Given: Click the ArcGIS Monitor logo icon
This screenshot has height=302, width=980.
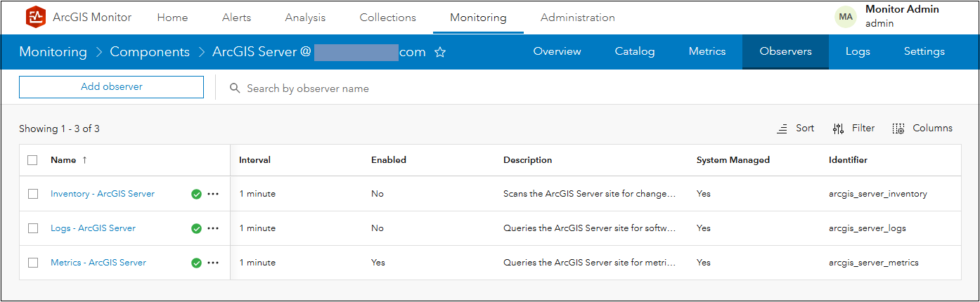Looking at the screenshot, I should tap(35, 18).
